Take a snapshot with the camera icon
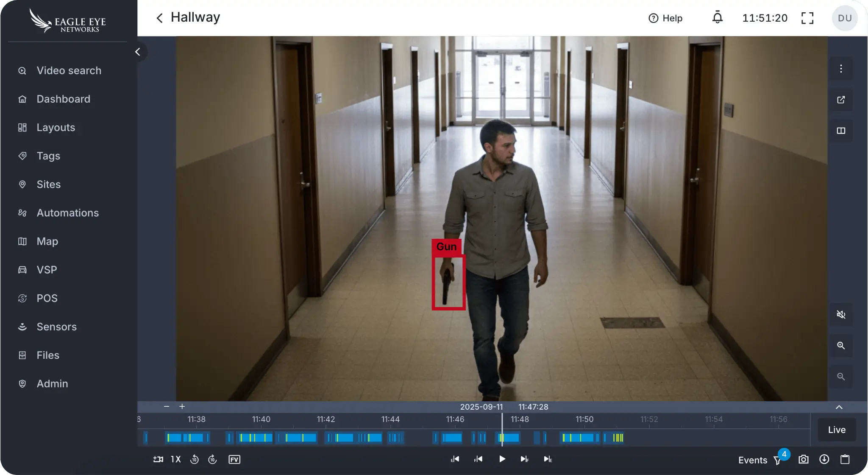 coord(803,459)
